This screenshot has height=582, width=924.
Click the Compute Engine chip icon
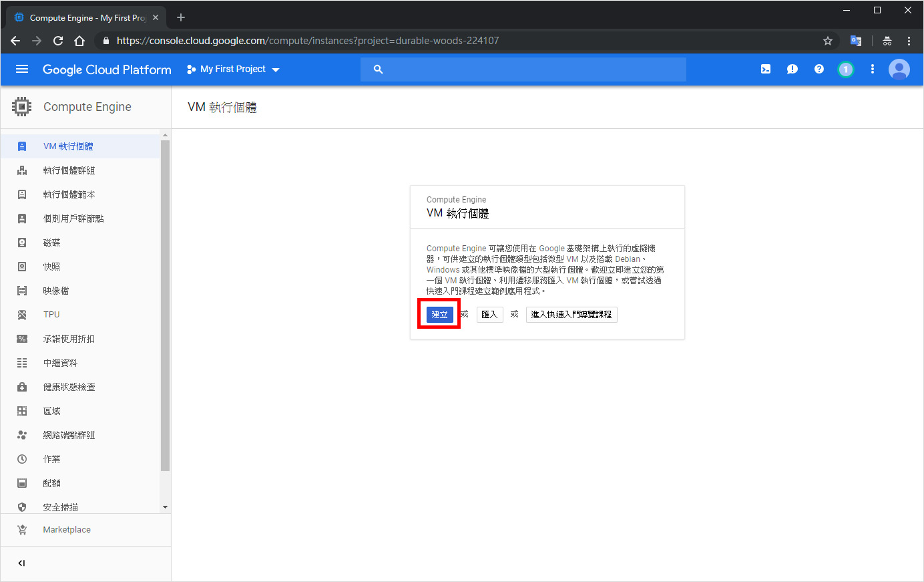coord(22,107)
